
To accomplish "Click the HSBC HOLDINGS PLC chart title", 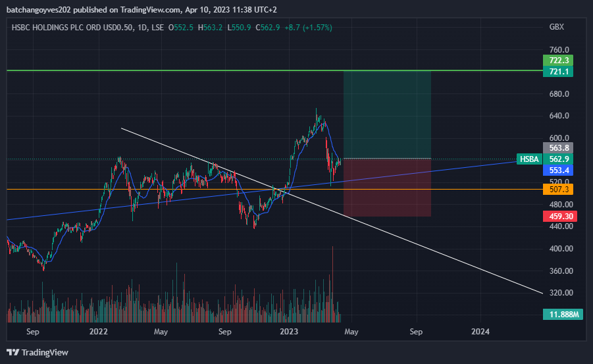I will [x=88, y=27].
